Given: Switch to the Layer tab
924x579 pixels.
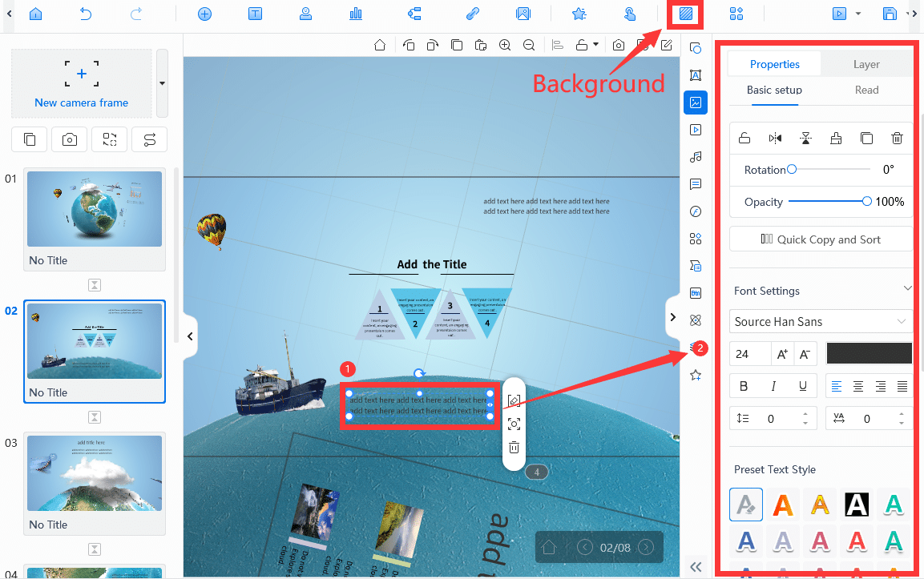Looking at the screenshot, I should click(866, 64).
